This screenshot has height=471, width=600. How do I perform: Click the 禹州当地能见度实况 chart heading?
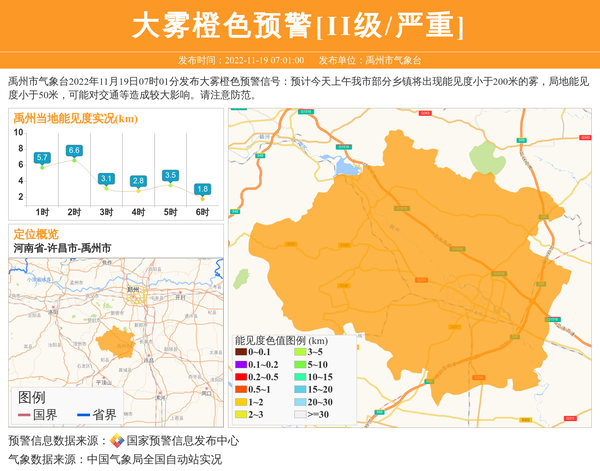tap(75, 118)
